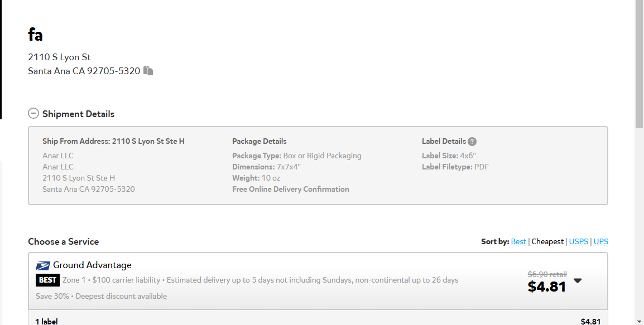Viewport: 644px width, 325px height.
Task: Collapse the Shipment Details section
Action: click(x=33, y=113)
